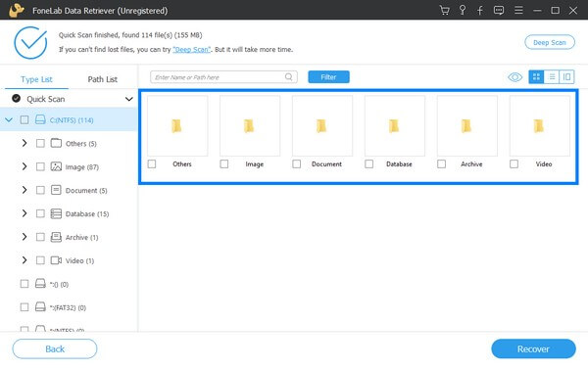Tick the checkbox under Document folder thumbnail

297,164
